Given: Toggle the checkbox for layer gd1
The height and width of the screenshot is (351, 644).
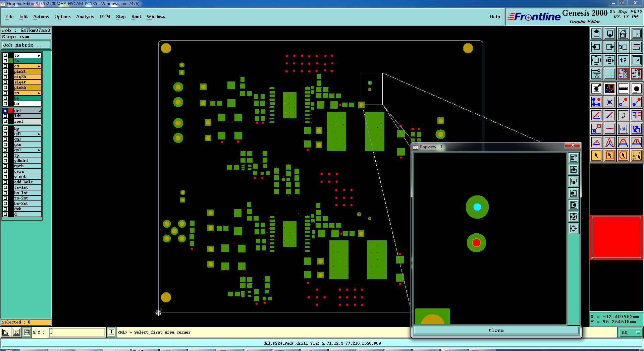Looking at the screenshot, I should [5, 134].
